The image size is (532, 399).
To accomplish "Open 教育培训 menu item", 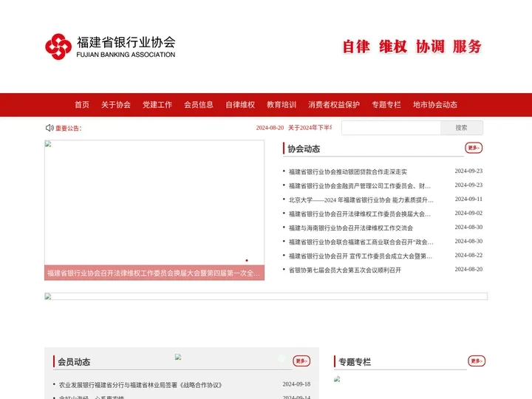I will [282, 105].
